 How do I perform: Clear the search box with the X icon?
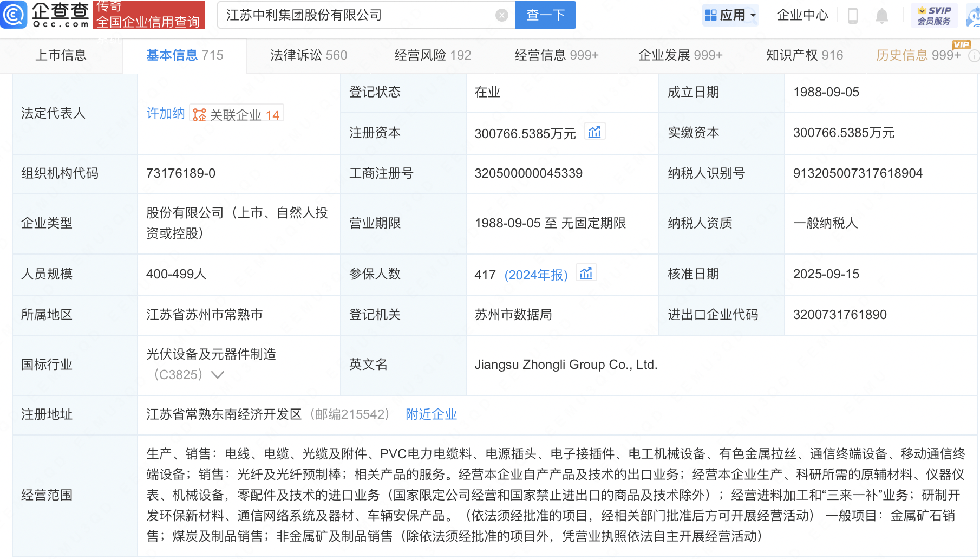click(x=502, y=15)
